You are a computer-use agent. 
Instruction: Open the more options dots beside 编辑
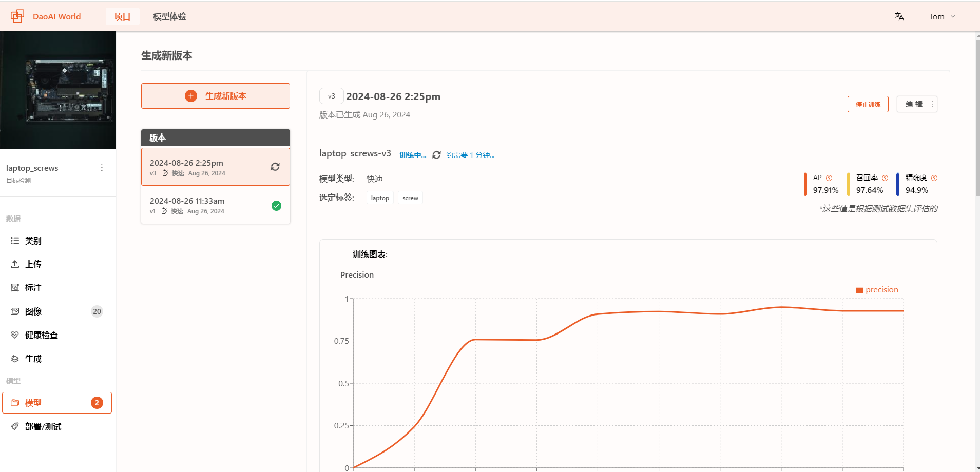(932, 104)
